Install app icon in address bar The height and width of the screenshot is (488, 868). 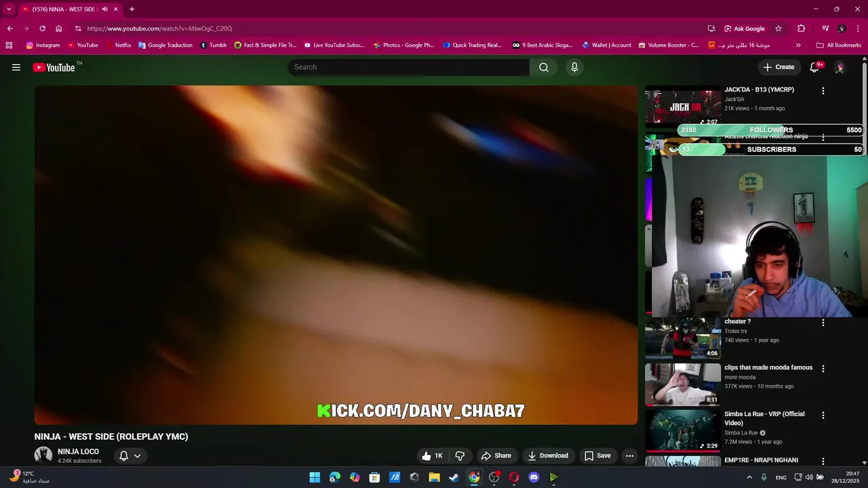tap(711, 28)
